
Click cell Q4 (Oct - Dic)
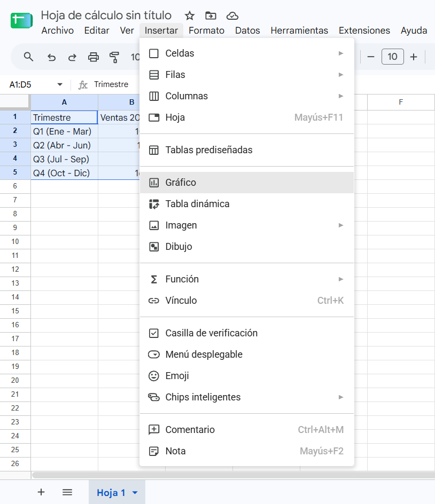click(64, 173)
